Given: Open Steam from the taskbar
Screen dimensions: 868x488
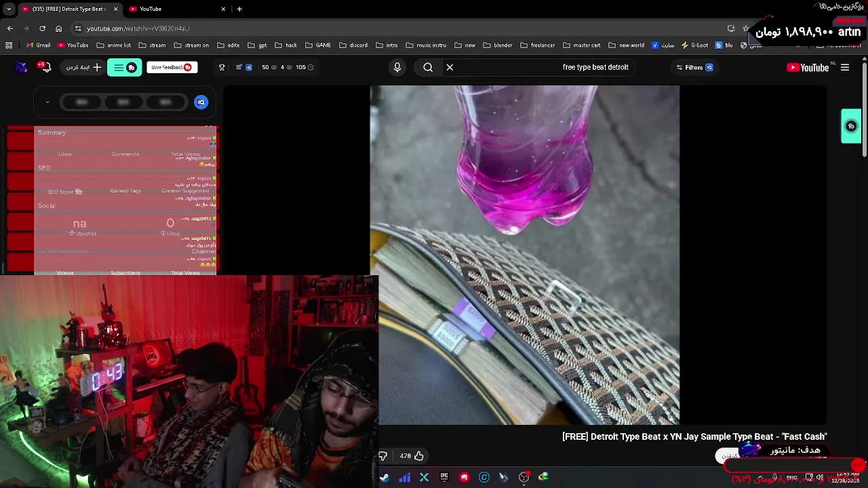Looking at the screenshot, I should point(384,477).
